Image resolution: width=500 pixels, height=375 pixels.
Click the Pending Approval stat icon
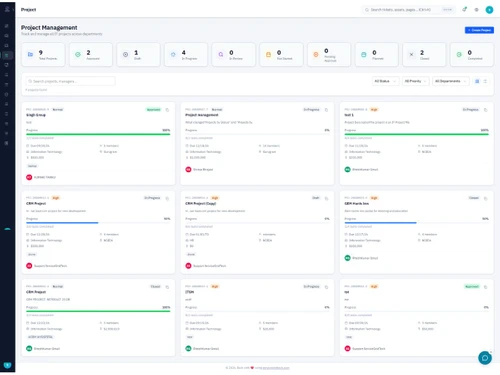click(316, 54)
